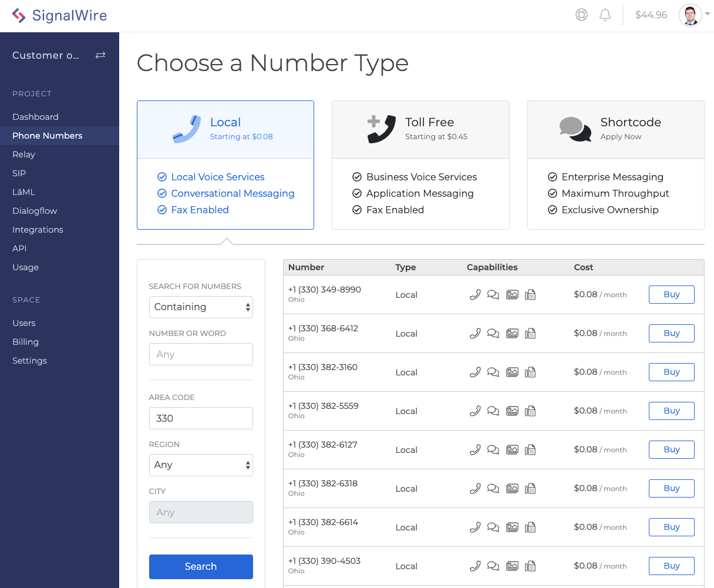Click the blue Search button
Image resolution: width=714 pixels, height=588 pixels.
tap(201, 567)
